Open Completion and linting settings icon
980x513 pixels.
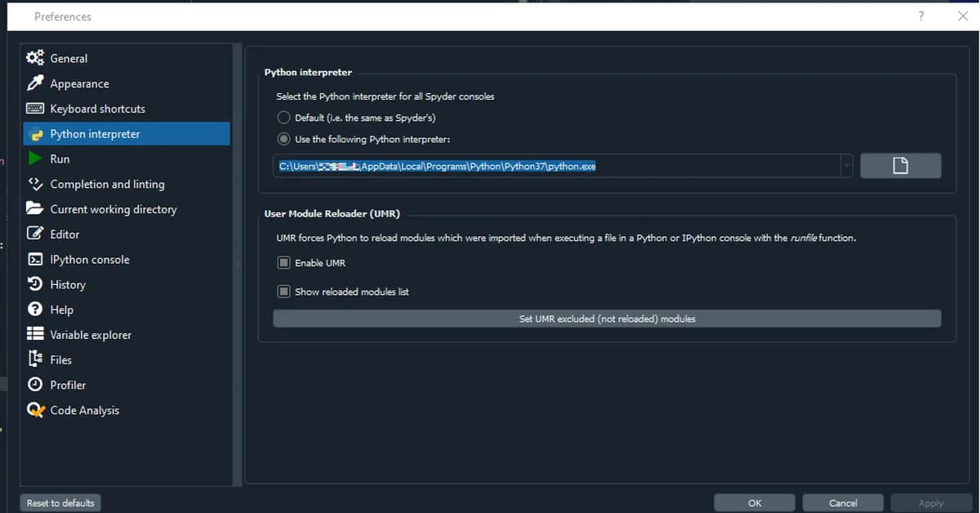(x=34, y=184)
